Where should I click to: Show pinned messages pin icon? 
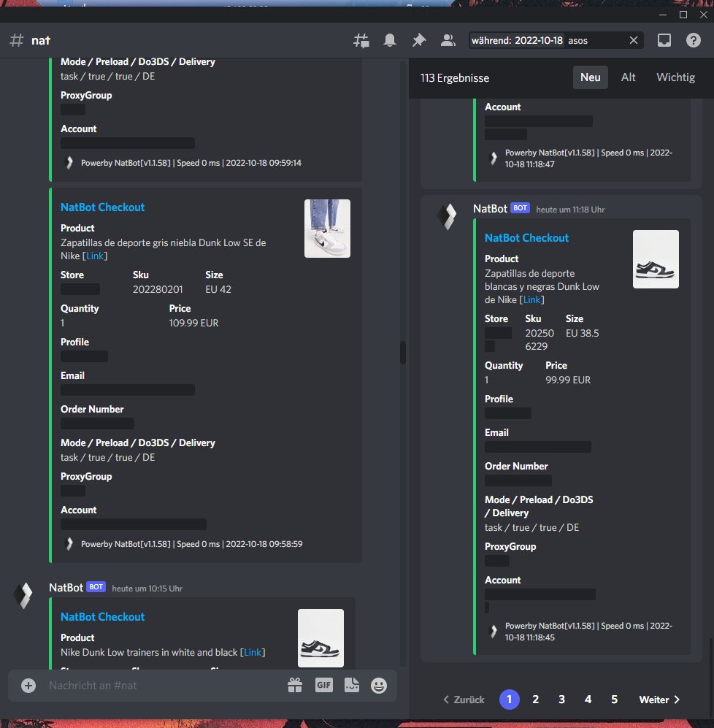click(x=419, y=40)
